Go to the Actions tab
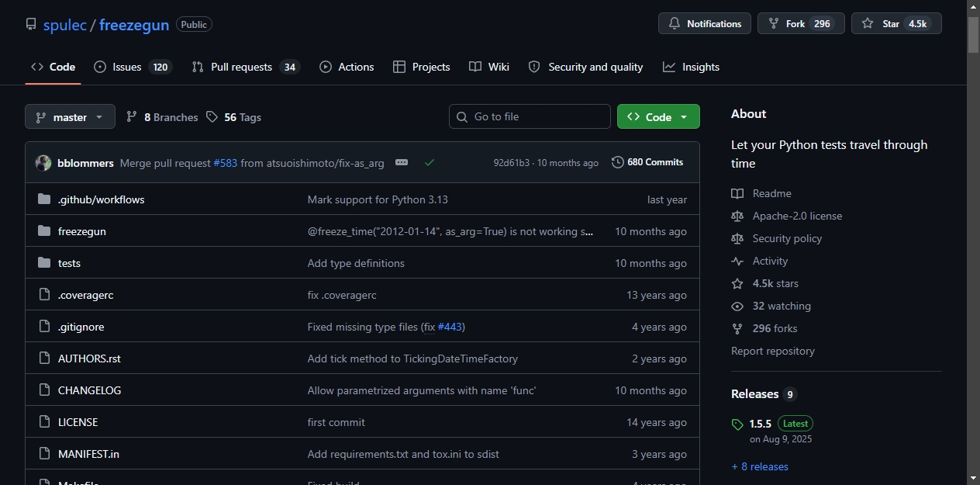Image resolution: width=980 pixels, height=485 pixels. (x=347, y=67)
